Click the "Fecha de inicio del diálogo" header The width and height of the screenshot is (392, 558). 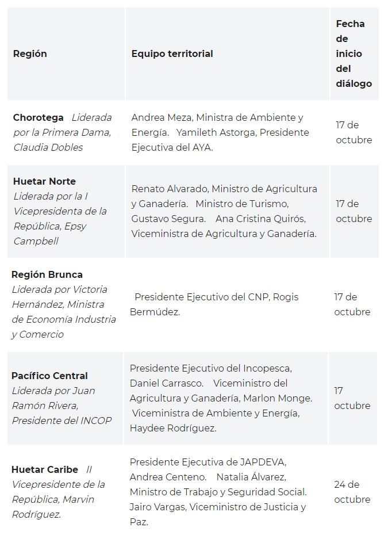click(353, 53)
